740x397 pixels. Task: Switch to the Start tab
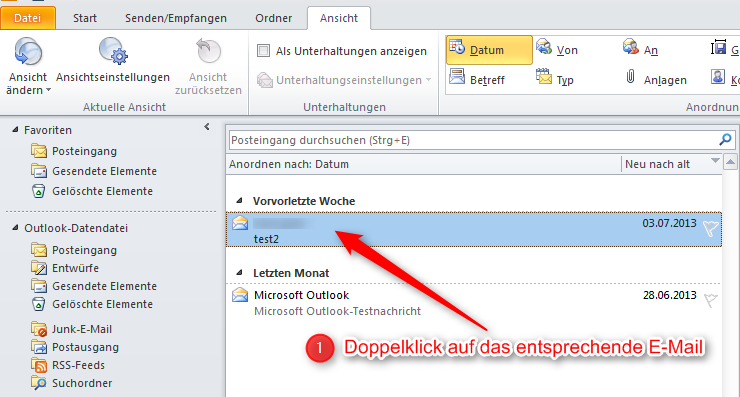point(85,18)
